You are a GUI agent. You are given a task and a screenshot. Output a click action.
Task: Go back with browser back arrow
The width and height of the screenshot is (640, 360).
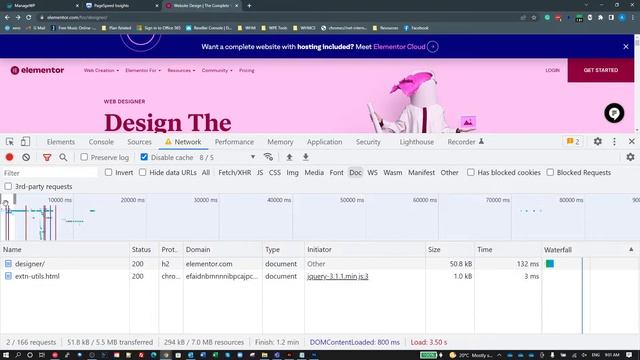(x=7, y=18)
